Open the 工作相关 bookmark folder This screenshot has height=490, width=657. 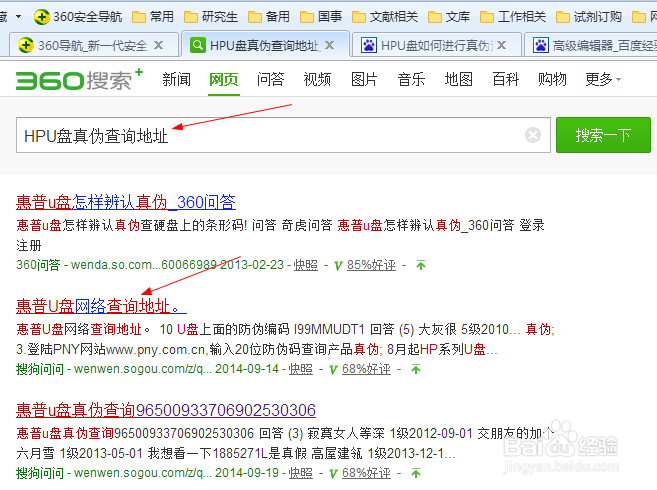tap(513, 17)
